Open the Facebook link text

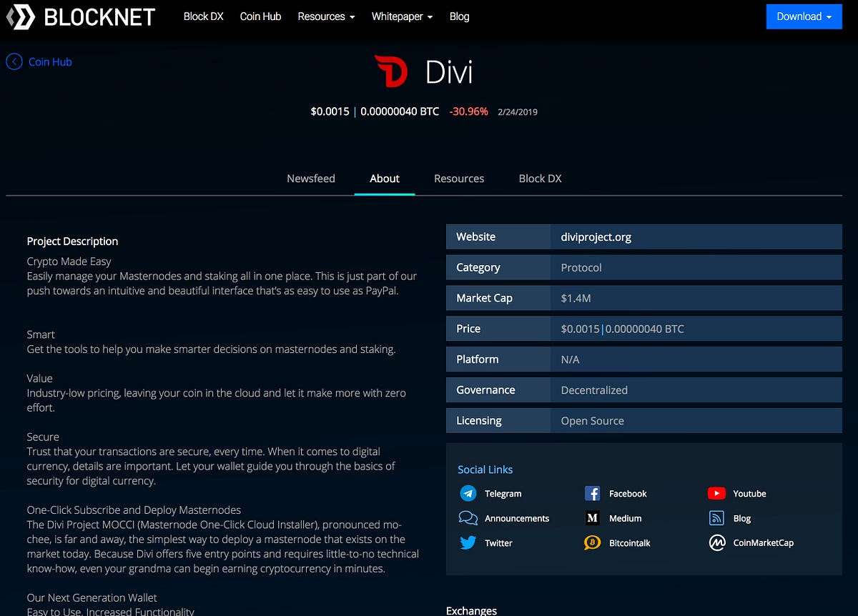(x=628, y=494)
